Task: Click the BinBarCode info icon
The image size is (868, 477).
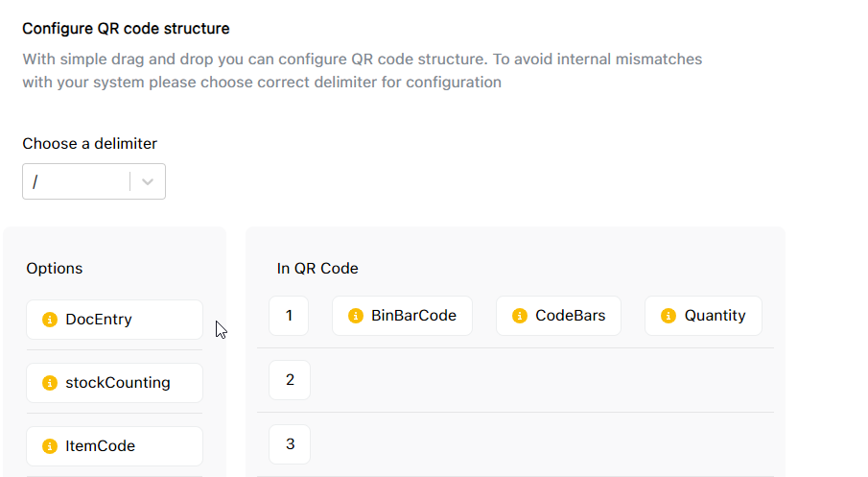Action: [356, 316]
